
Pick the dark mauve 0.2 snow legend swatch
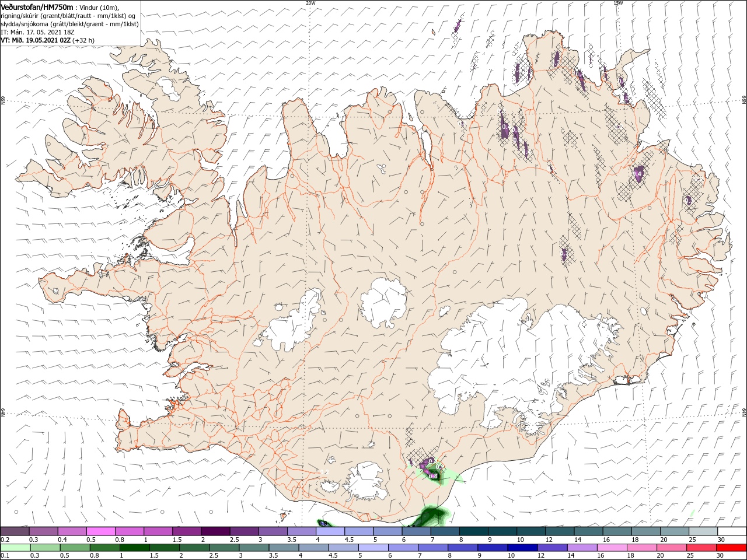15,531
